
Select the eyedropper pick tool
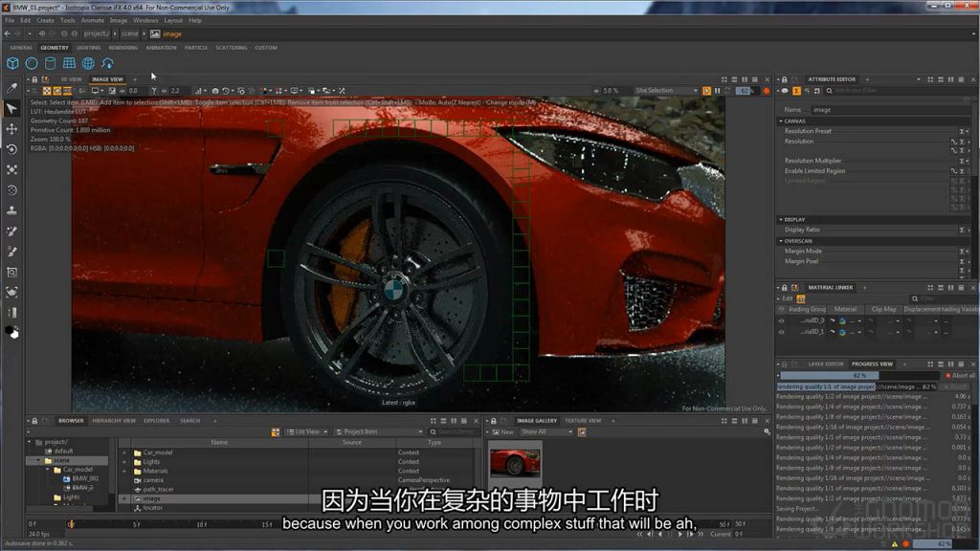click(x=11, y=88)
